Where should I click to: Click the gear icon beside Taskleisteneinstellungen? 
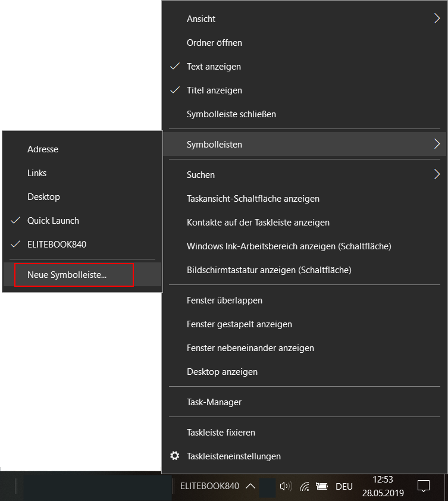tap(174, 456)
